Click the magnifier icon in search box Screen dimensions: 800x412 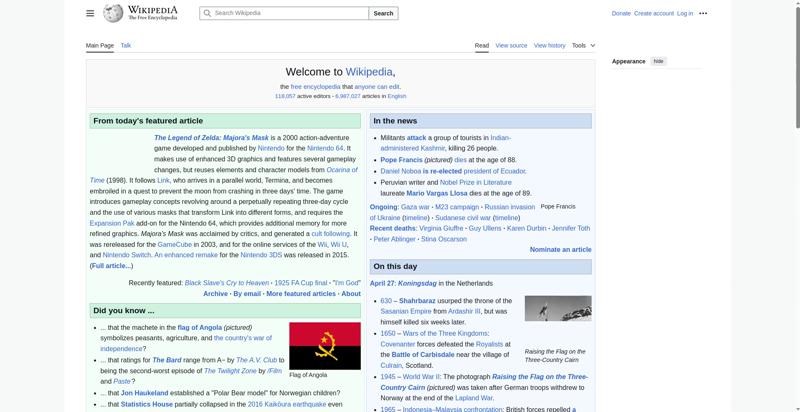point(207,13)
